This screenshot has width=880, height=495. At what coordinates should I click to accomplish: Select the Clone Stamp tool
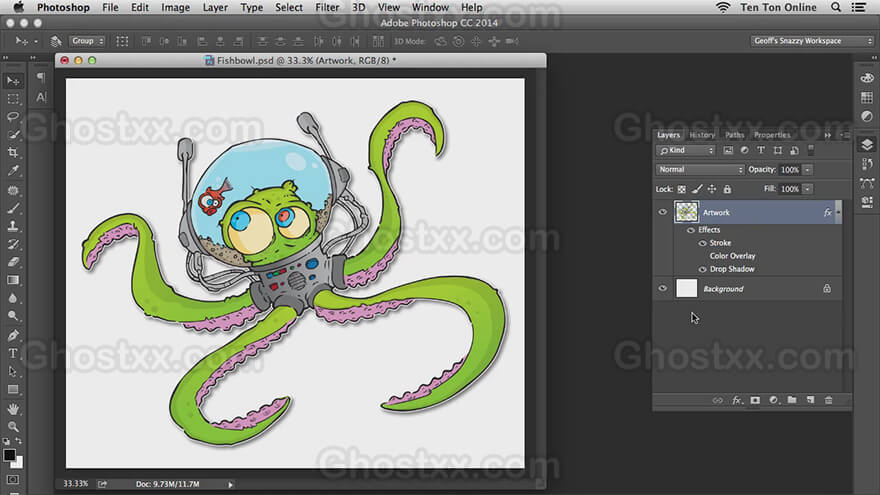pyautogui.click(x=12, y=226)
